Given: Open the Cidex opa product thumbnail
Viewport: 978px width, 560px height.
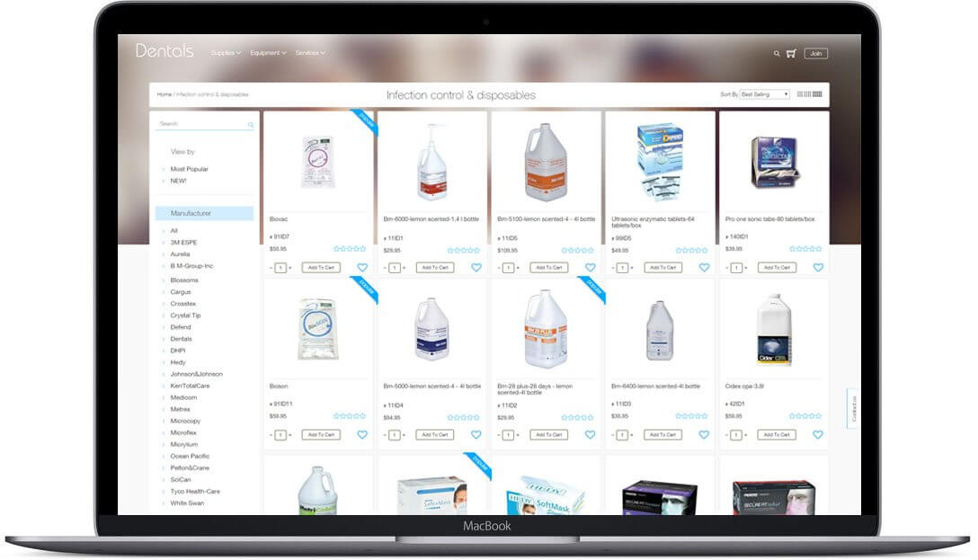Looking at the screenshot, I should (774, 330).
